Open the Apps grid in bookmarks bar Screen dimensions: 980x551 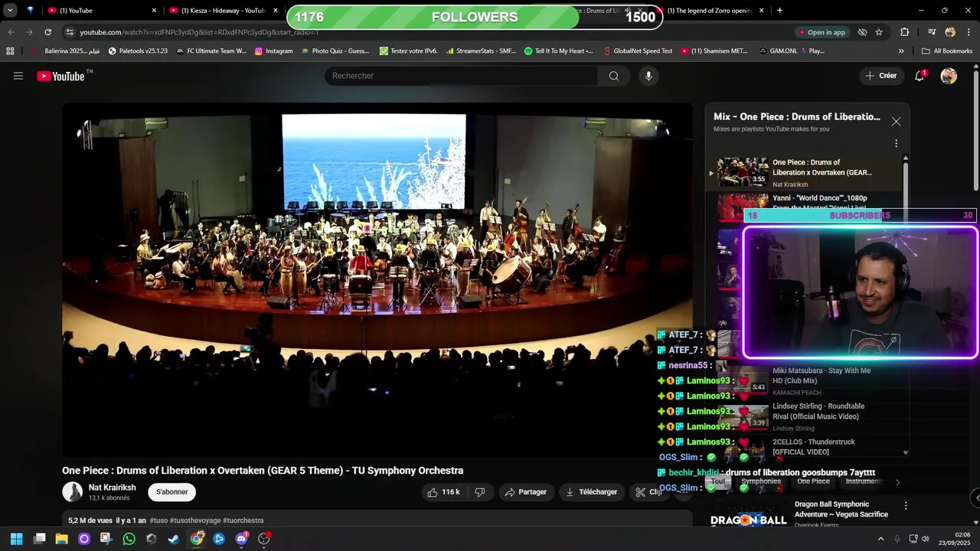[10, 51]
